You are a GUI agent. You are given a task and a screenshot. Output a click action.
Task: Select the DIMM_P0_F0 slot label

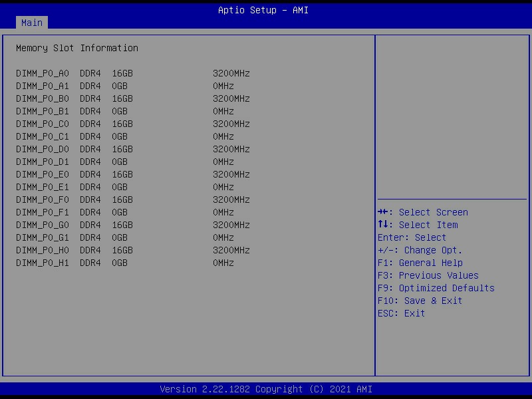tap(43, 200)
